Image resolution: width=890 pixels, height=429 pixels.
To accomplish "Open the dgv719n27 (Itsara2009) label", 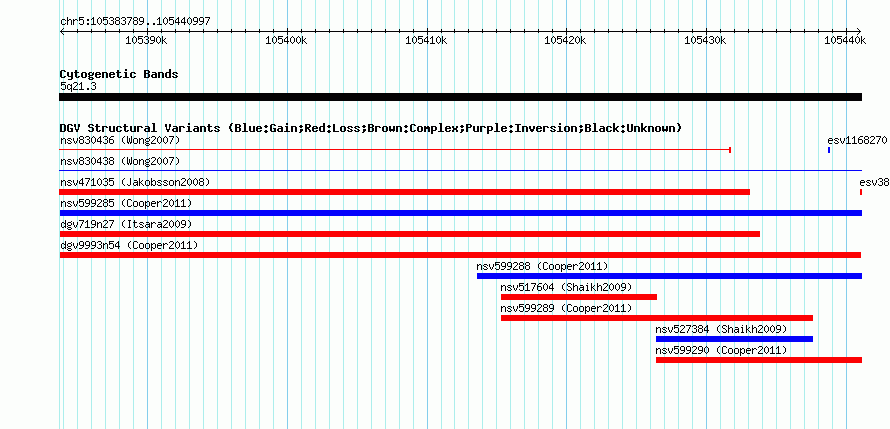I will [x=126, y=224].
